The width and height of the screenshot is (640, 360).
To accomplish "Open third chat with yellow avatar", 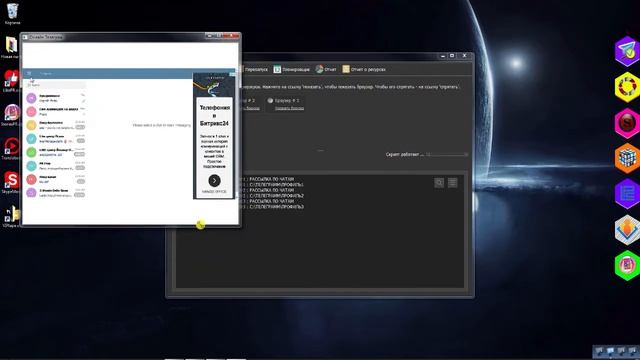I will point(56,125).
